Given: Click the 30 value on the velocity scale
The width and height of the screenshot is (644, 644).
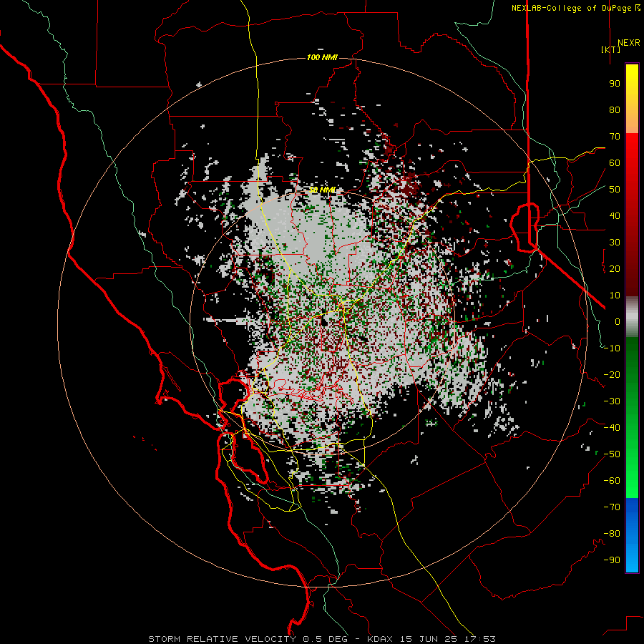Looking at the screenshot, I should point(615,243).
